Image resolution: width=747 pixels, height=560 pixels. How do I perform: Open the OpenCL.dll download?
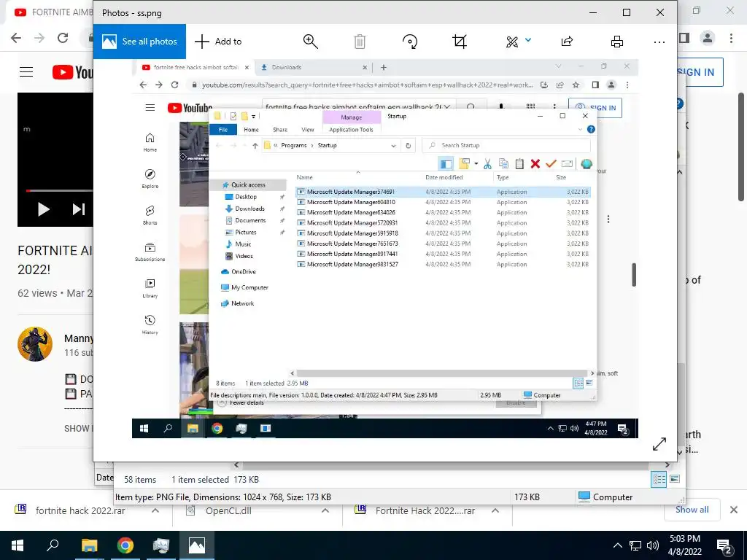pos(228,510)
